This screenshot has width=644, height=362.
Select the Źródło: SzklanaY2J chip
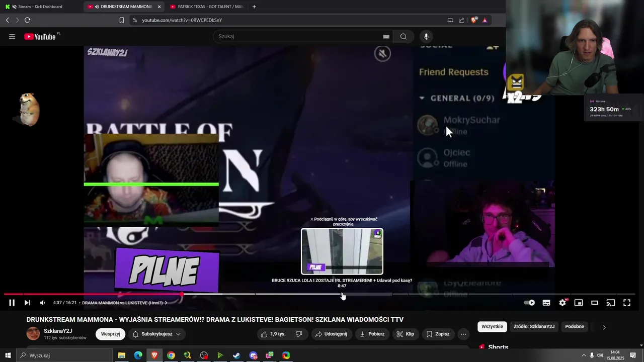534,327
